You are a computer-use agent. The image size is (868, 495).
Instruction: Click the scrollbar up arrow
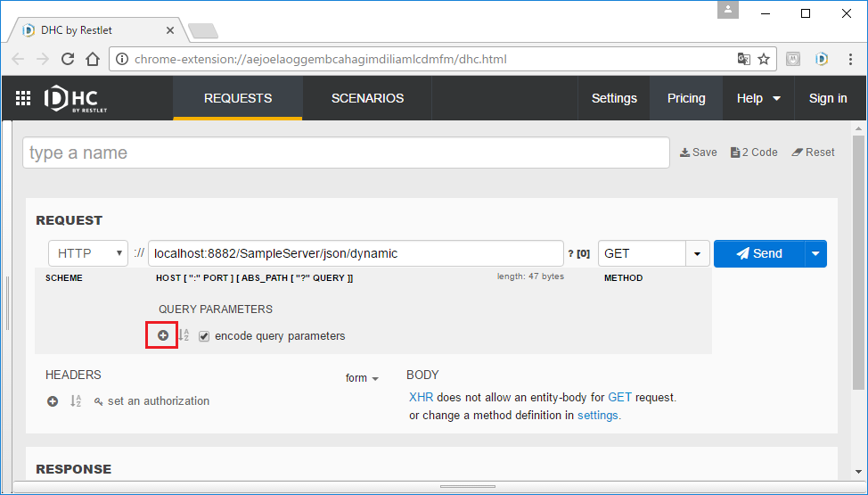coord(858,128)
